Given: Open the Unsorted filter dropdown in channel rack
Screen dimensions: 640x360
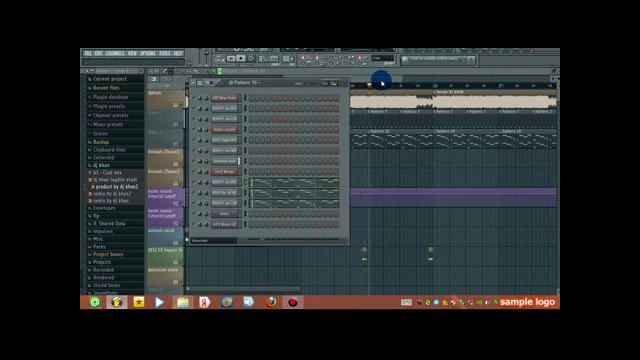Looking at the screenshot, I should [x=213, y=241].
